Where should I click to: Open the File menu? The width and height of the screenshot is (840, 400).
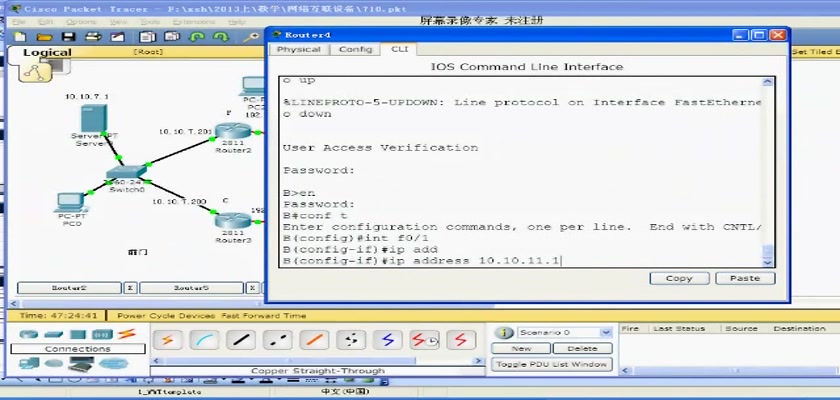(x=18, y=22)
